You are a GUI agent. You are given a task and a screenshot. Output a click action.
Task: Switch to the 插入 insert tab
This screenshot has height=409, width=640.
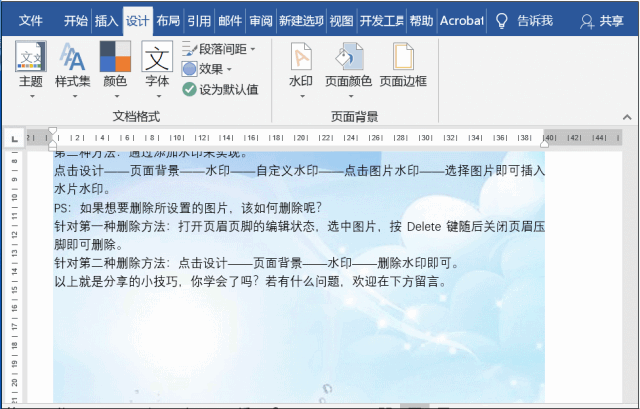tap(106, 20)
